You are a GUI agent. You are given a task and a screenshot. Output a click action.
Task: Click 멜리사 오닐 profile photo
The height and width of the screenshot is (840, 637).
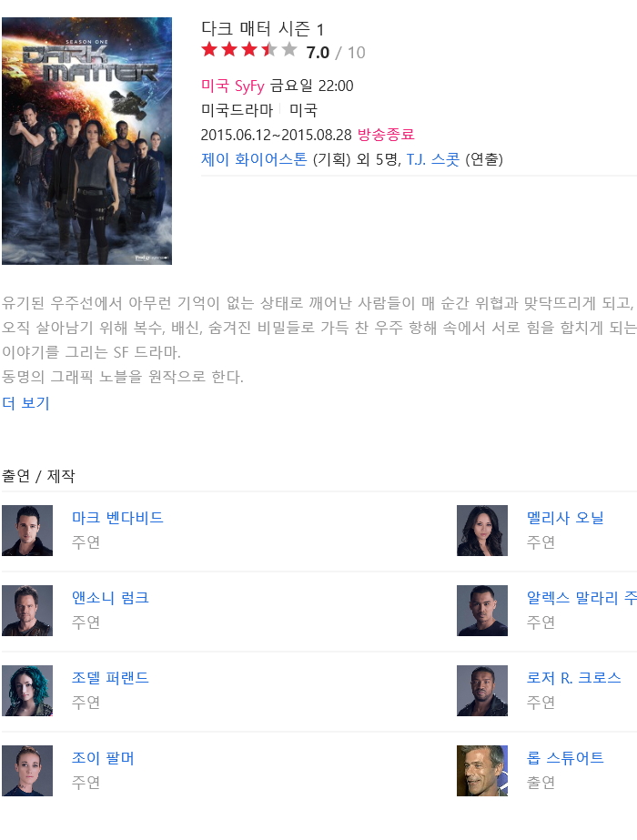point(482,531)
